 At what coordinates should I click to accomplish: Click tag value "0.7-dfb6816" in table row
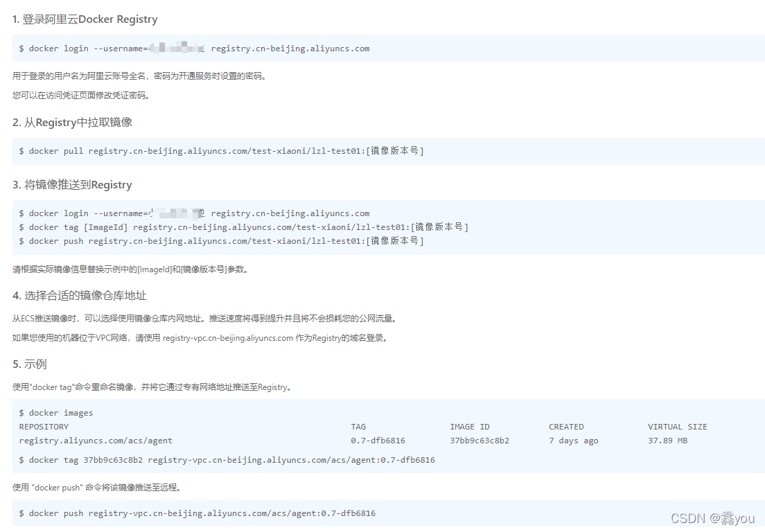point(378,441)
